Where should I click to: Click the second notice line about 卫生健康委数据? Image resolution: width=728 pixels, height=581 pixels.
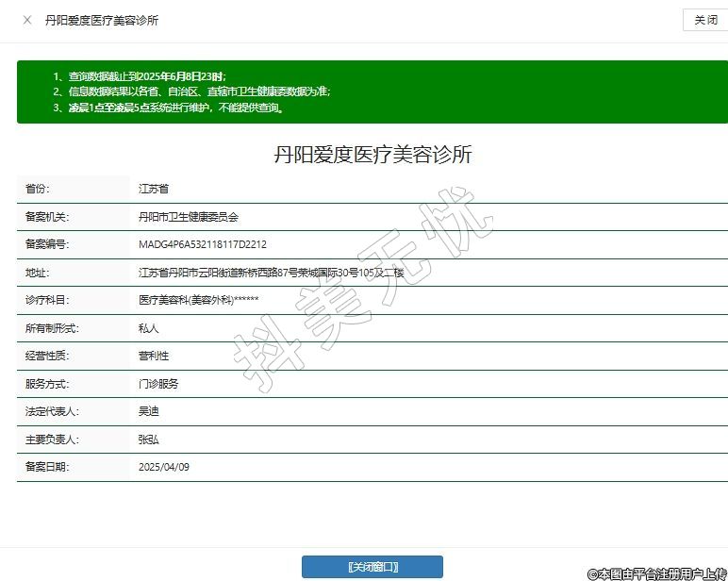(191, 91)
